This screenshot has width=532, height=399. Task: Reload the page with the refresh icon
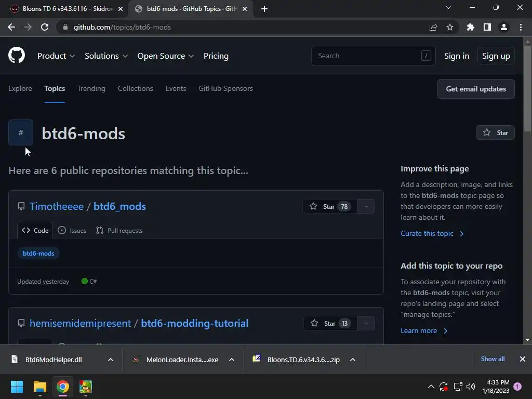[x=45, y=27]
